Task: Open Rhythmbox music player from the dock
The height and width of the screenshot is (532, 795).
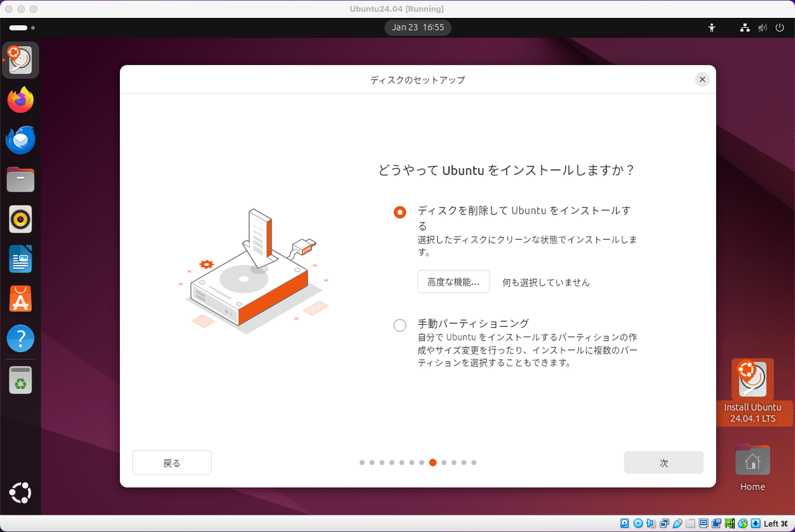Action: pyautogui.click(x=21, y=219)
